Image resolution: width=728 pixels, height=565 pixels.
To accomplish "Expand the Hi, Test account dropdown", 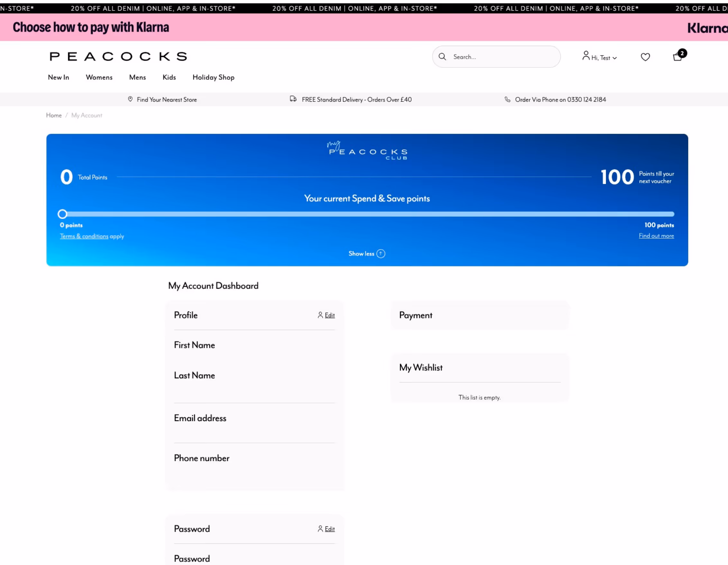I will point(604,58).
